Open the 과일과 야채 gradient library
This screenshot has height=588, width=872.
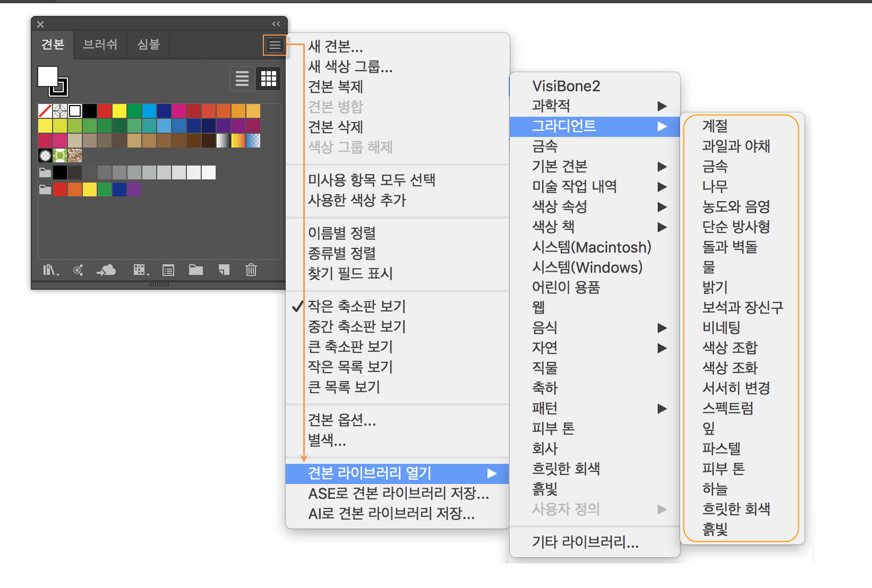[742, 146]
